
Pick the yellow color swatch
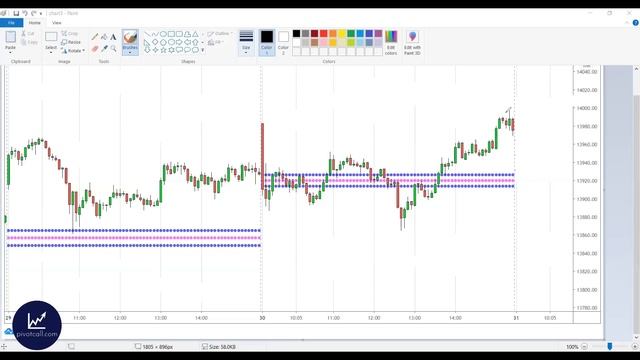[x=342, y=33]
